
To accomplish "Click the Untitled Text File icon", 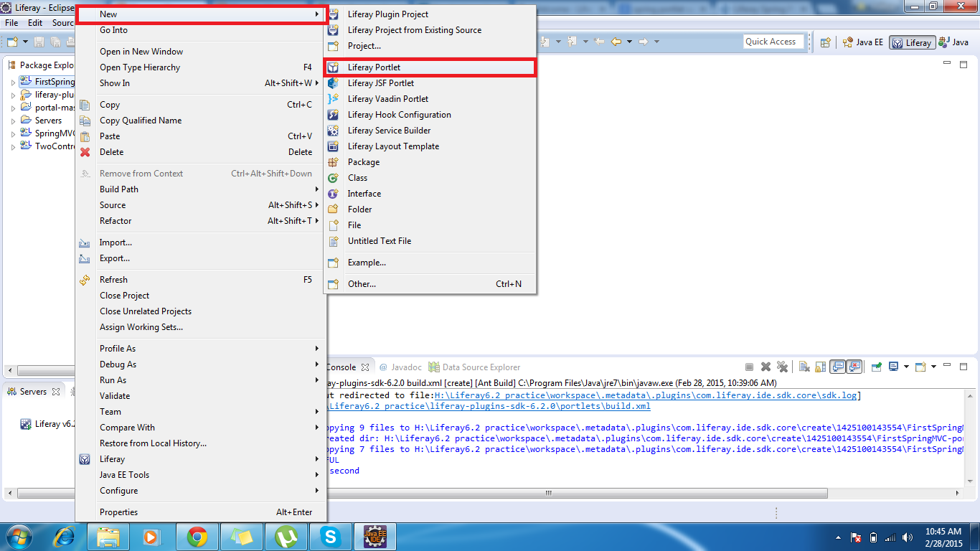I will click(x=333, y=241).
